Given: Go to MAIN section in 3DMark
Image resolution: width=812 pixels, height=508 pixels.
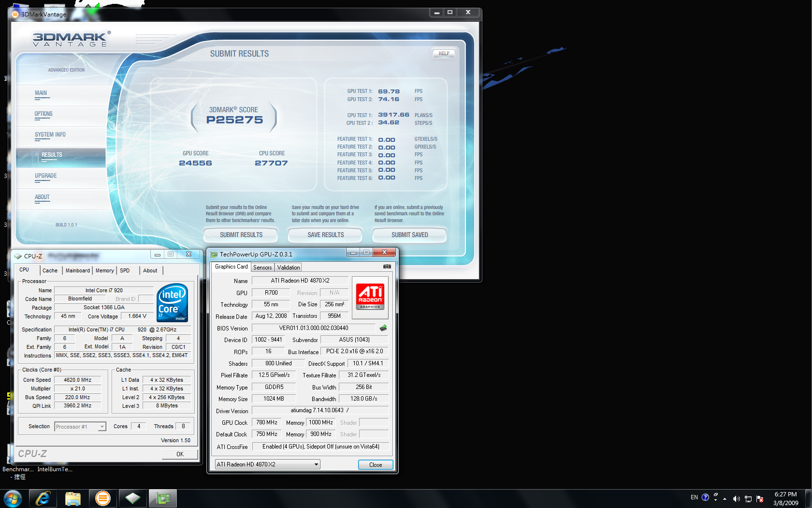Looking at the screenshot, I should 61,95.
